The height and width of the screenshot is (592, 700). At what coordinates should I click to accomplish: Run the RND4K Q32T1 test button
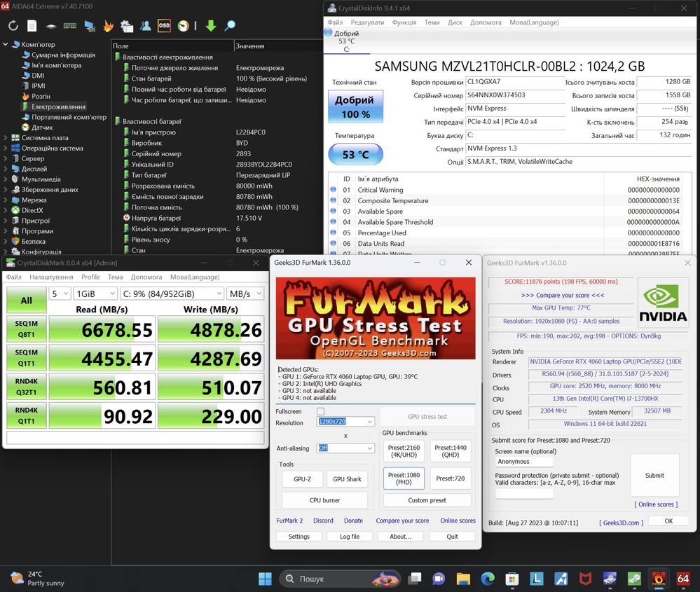pos(27,387)
